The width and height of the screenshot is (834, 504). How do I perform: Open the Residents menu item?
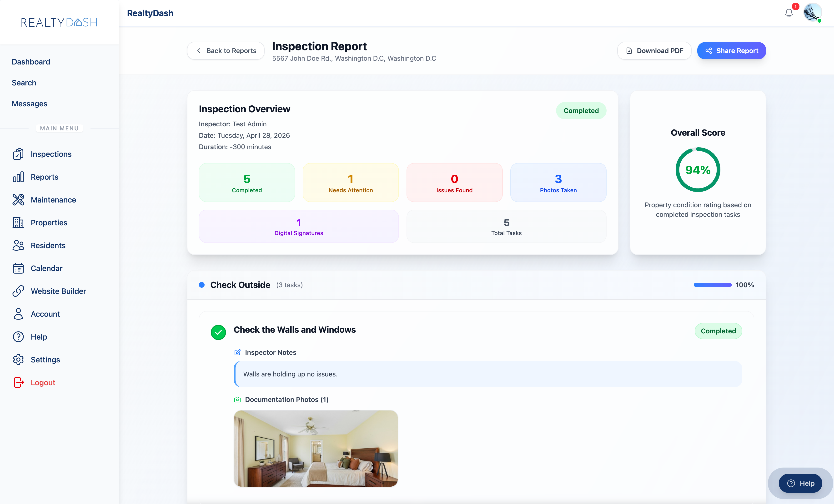(x=48, y=246)
